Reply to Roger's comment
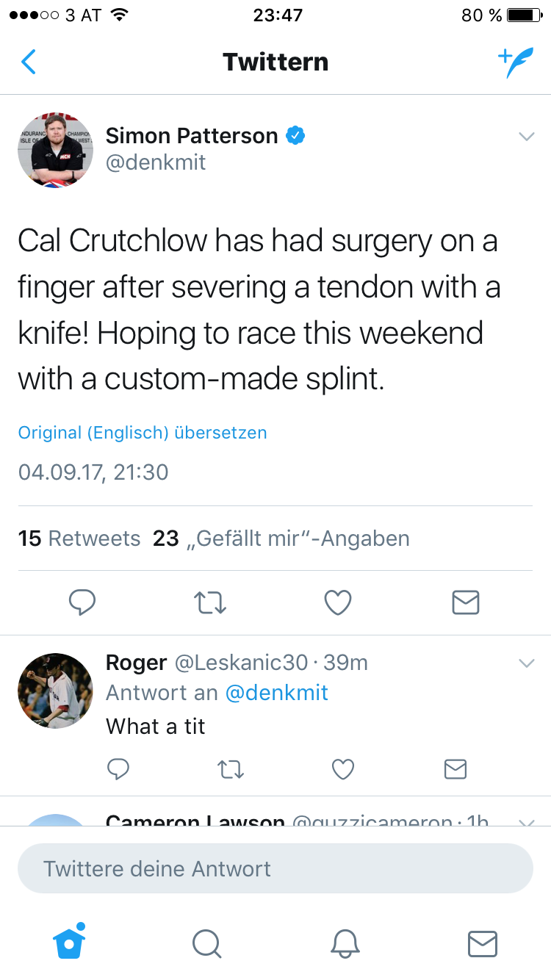This screenshot has width=551, height=980. (118, 769)
